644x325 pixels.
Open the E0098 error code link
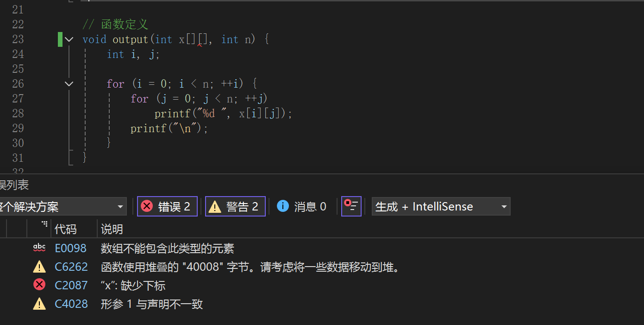[x=71, y=249]
